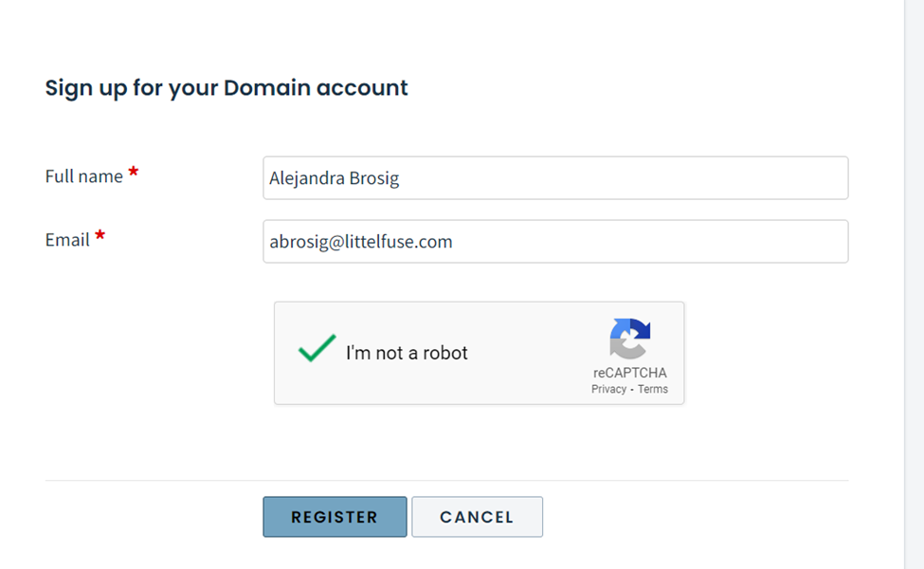Viewport: 924px width, 569px height.
Task: Click the "reCAPTCHA" text under the logo
Action: (630, 373)
